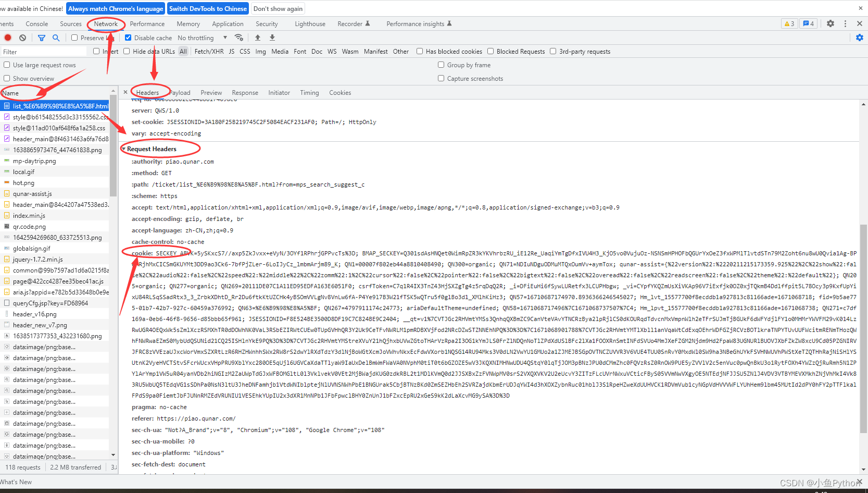
Task: Filter by Fetch/XHR type
Action: (x=209, y=51)
